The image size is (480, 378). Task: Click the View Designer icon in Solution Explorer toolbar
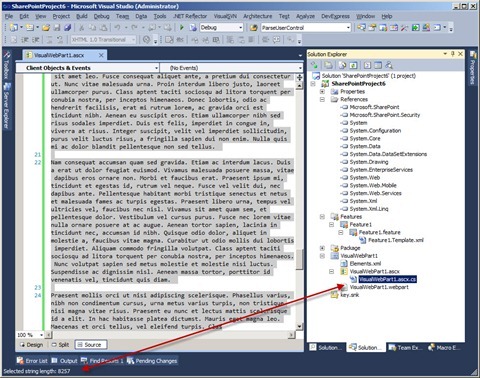378,65
